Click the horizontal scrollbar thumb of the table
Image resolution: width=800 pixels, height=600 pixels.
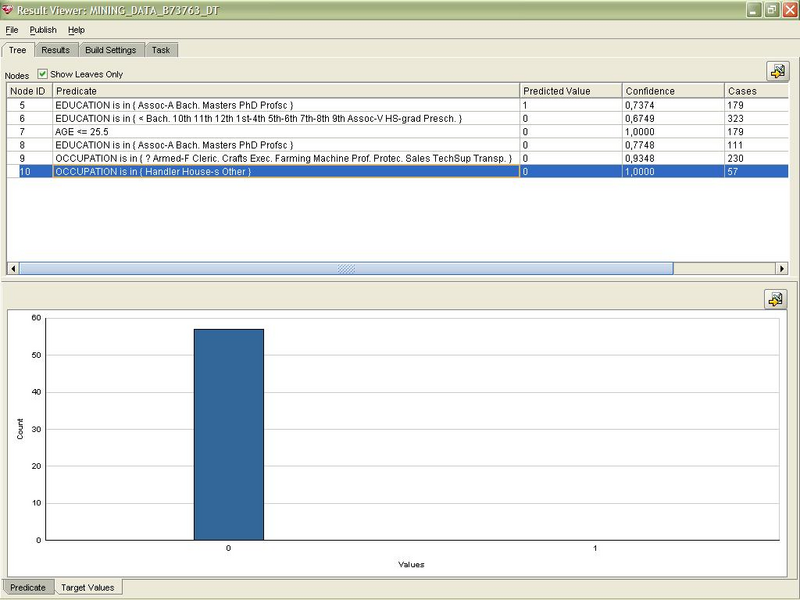(x=346, y=268)
